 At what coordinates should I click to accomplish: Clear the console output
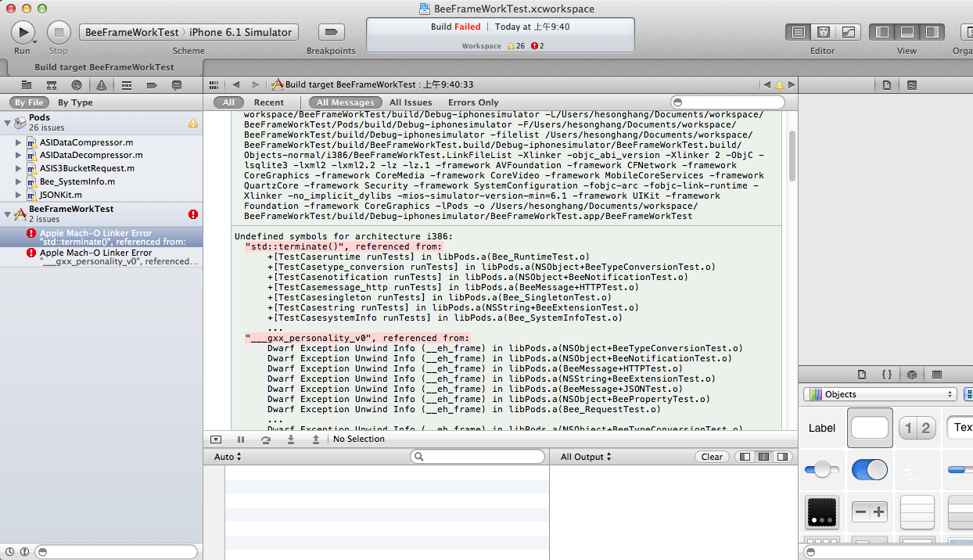712,457
